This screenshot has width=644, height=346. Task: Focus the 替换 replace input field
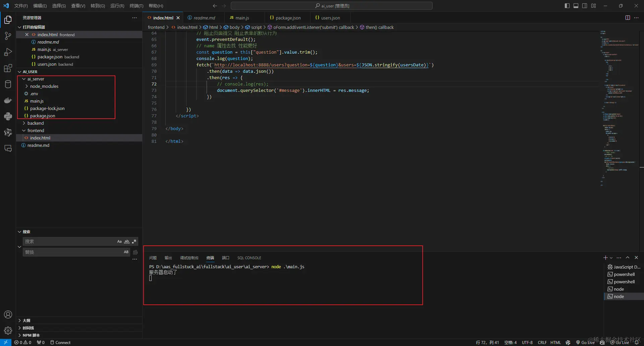click(73, 252)
